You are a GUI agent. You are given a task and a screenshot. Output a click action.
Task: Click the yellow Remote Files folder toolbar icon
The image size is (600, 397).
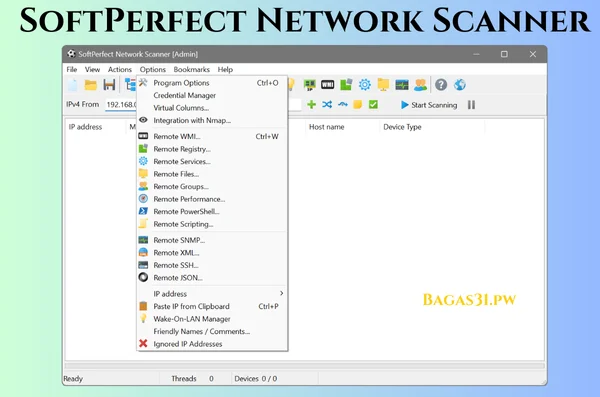tap(383, 85)
